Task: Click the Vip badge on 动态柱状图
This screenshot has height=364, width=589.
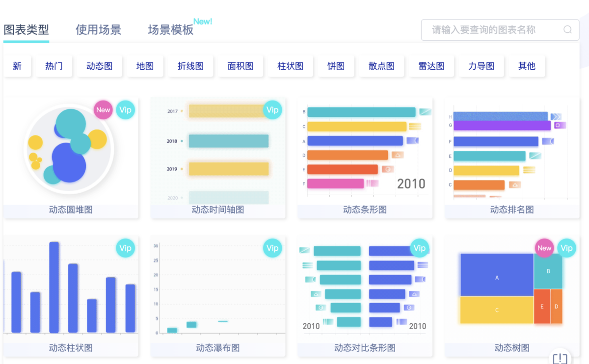Action: click(x=126, y=248)
